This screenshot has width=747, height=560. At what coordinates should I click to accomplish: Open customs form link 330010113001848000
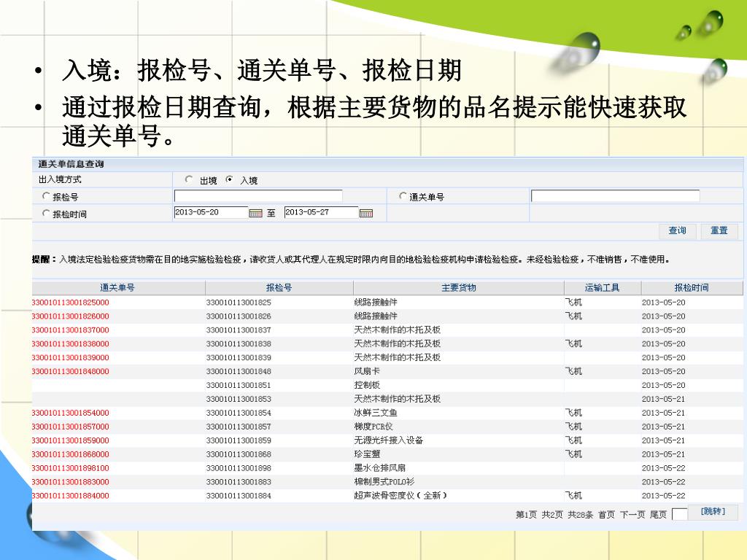tap(71, 371)
